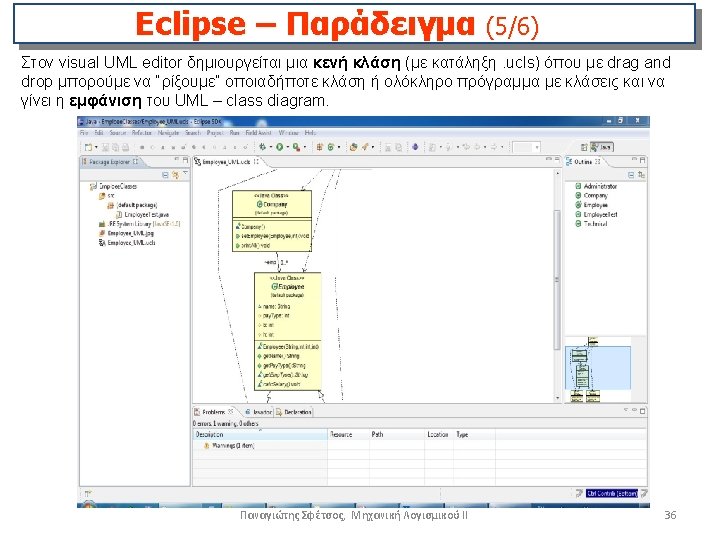Open the Source menu
720x540 pixels.
click(118, 133)
